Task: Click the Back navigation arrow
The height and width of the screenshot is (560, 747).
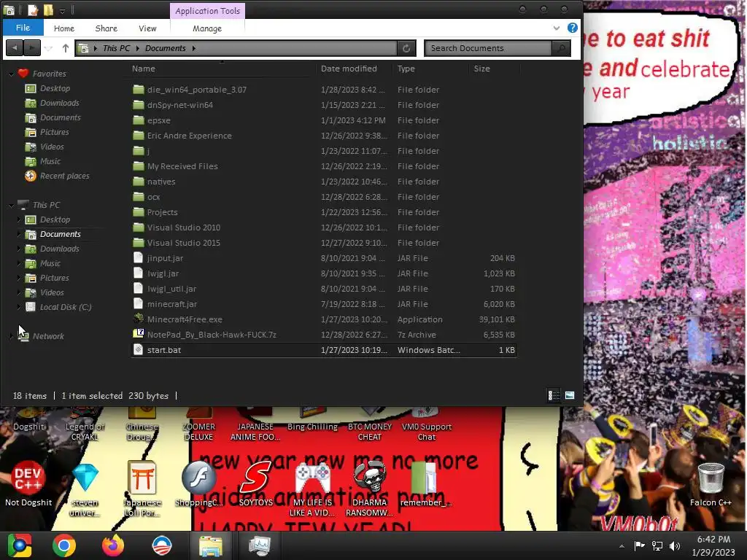Action: [15, 48]
